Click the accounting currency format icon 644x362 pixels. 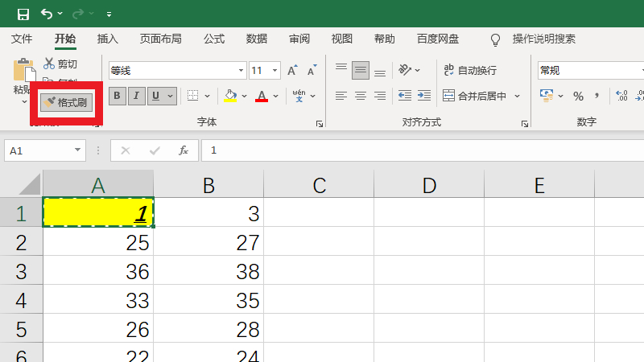click(x=547, y=96)
